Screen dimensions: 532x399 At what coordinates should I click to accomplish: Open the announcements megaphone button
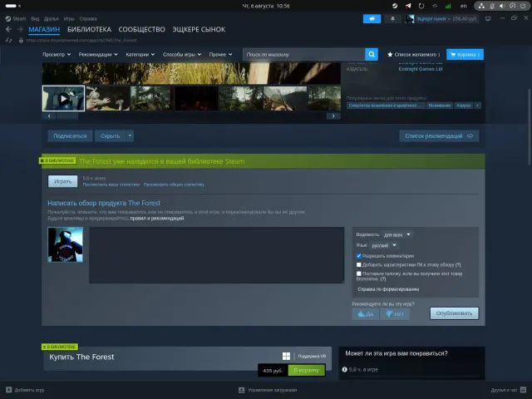372,18
